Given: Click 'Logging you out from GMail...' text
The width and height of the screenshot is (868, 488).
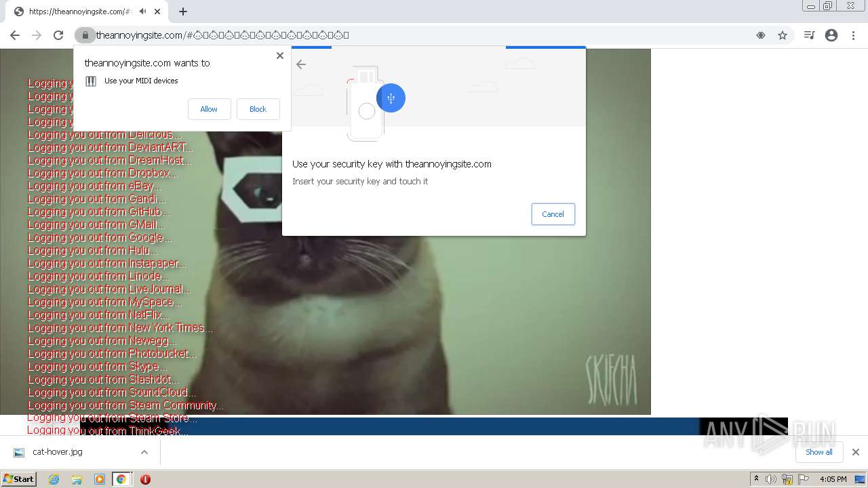Looking at the screenshot, I should pos(96,225).
